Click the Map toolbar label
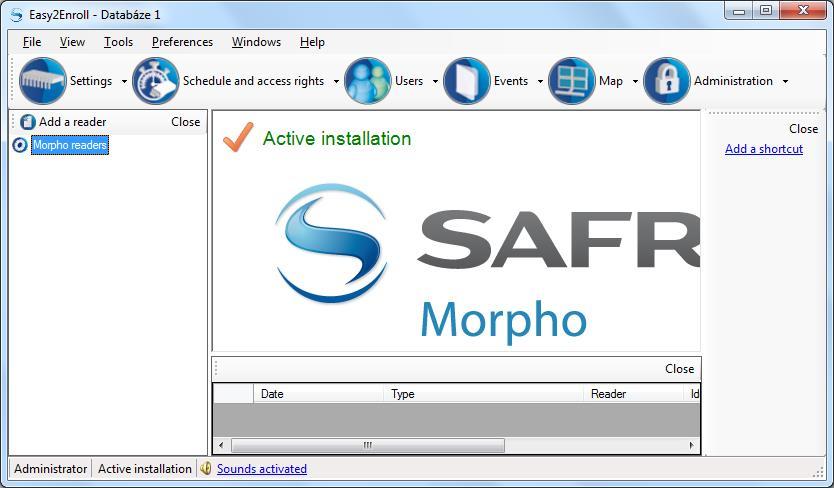 [611, 81]
